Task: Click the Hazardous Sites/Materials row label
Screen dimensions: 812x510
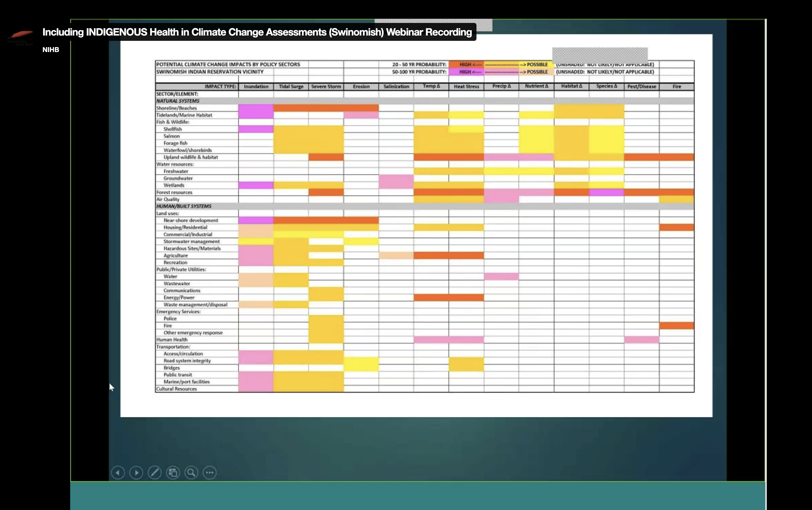Action: tap(192, 248)
